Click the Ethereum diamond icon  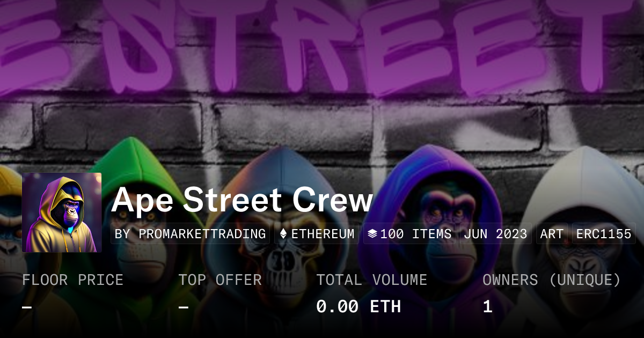[x=283, y=234]
